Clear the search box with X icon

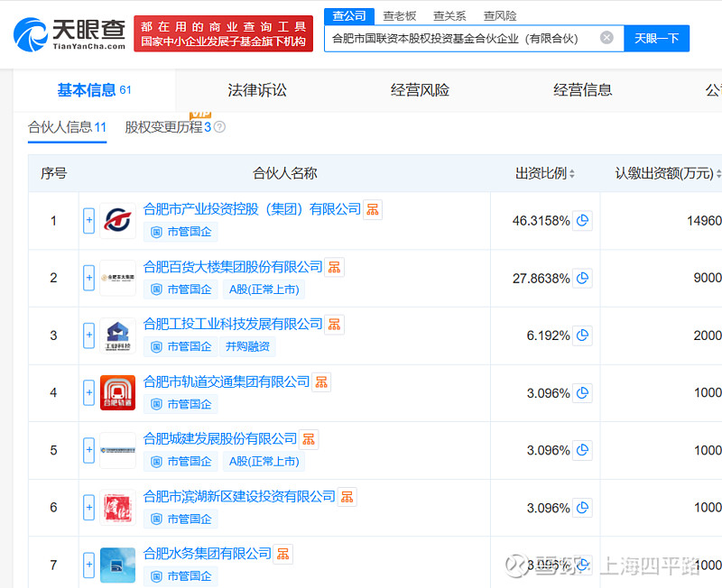click(606, 38)
